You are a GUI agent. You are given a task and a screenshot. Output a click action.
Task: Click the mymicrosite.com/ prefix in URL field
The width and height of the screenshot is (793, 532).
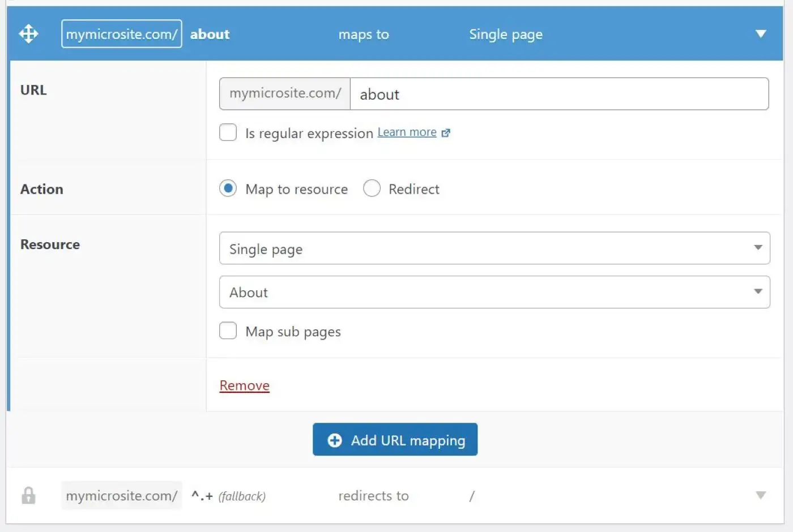[x=285, y=94]
